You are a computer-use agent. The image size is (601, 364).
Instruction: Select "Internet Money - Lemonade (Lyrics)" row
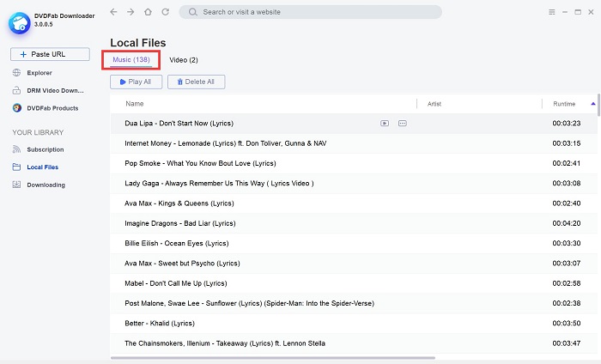(x=354, y=143)
